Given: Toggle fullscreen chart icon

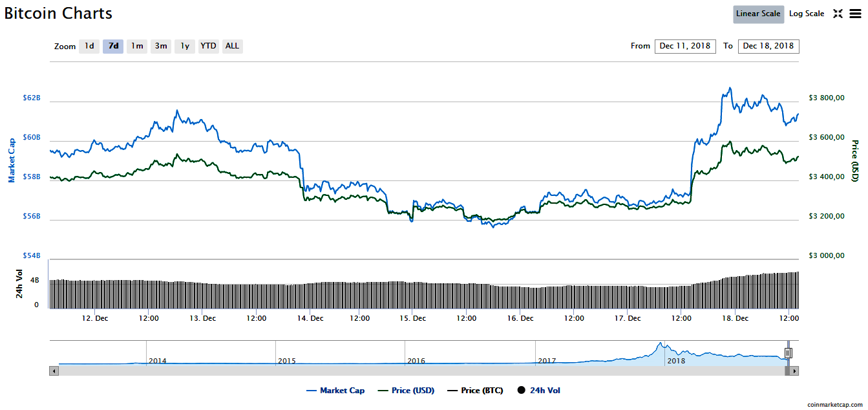Looking at the screenshot, I should coord(838,14).
